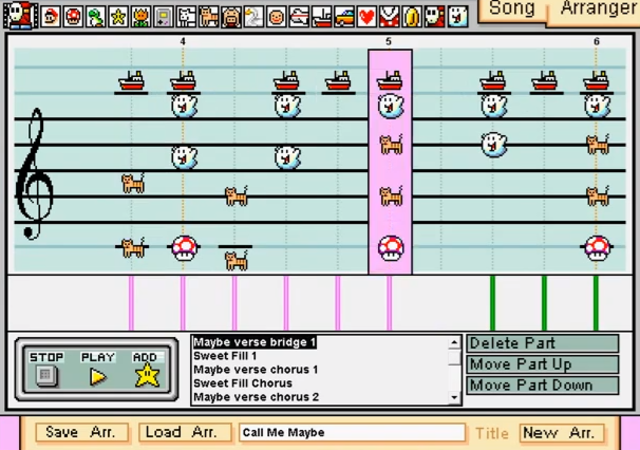Select the Car instrument icon
The image size is (640, 450).
coord(344,17)
